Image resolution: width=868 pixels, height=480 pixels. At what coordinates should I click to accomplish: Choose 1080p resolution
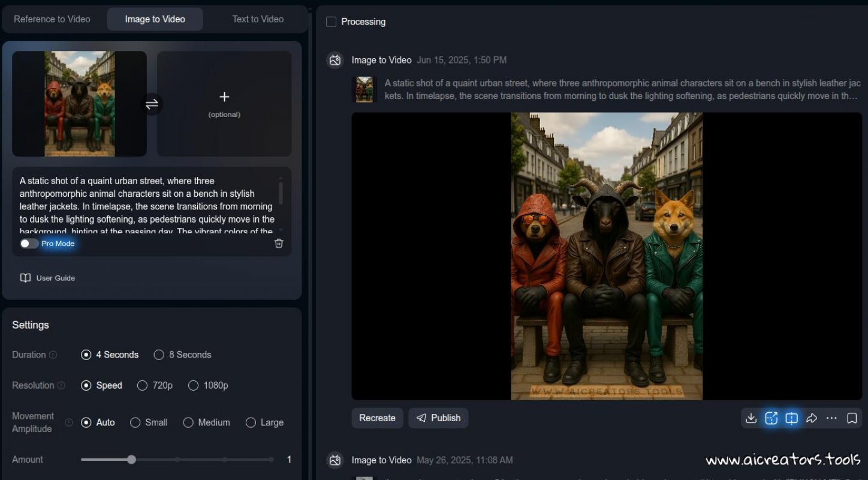[208, 385]
